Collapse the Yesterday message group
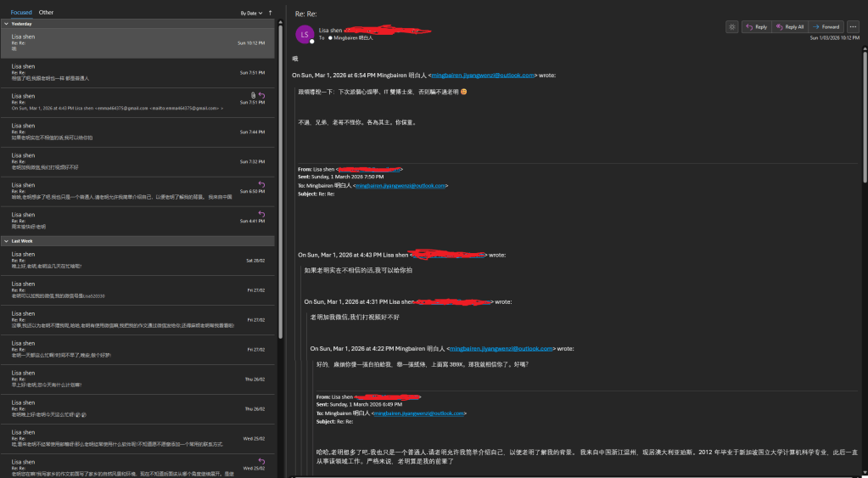868x478 pixels. click(7, 24)
